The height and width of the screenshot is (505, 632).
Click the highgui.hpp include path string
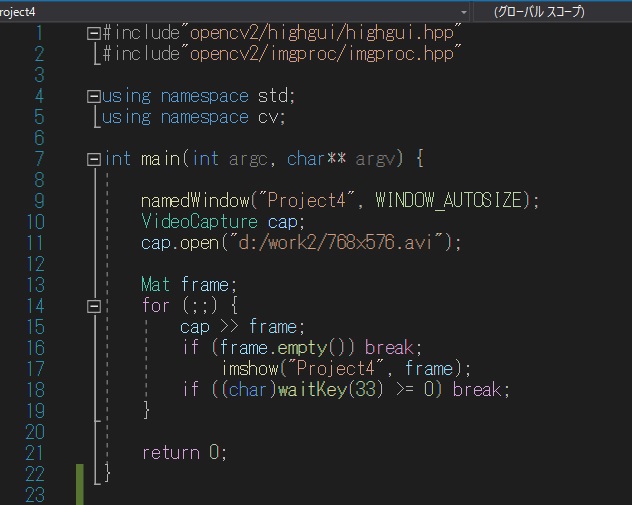[x=321, y=33]
